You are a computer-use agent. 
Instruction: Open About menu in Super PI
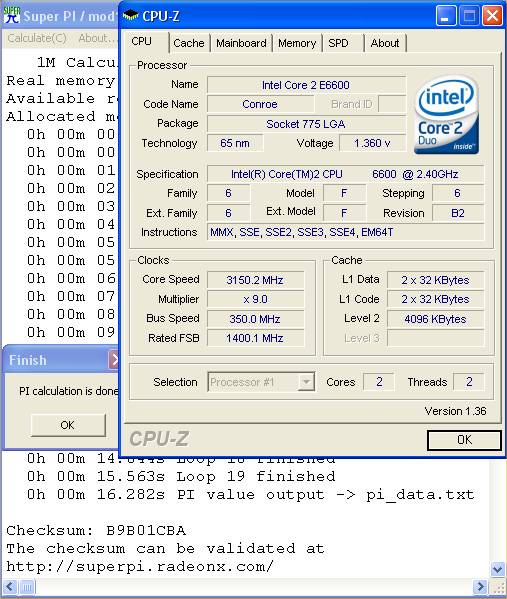[97, 38]
